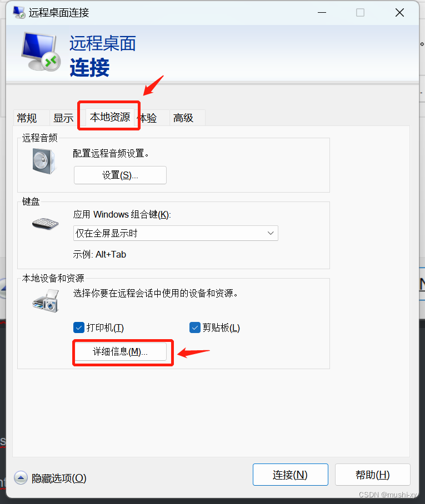Uncheck the 打印机(T) checkbox
Screen dimensions: 425x504
(x=79, y=327)
